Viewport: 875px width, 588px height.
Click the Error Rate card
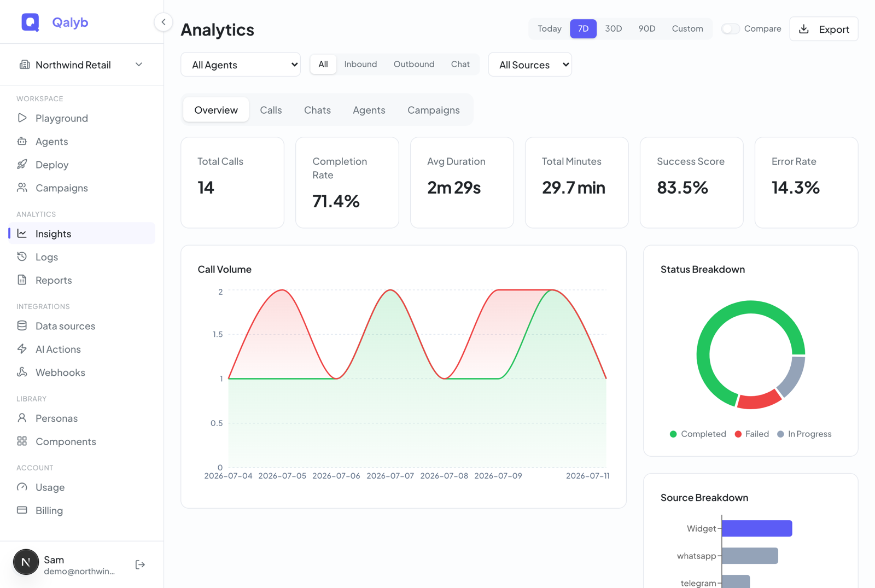(806, 182)
